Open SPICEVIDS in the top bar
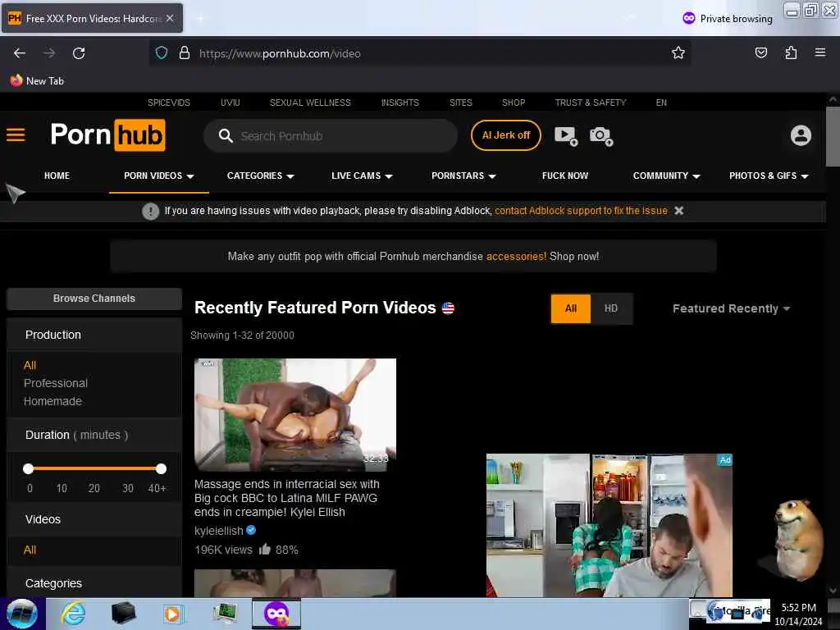The width and height of the screenshot is (840, 630). (169, 103)
